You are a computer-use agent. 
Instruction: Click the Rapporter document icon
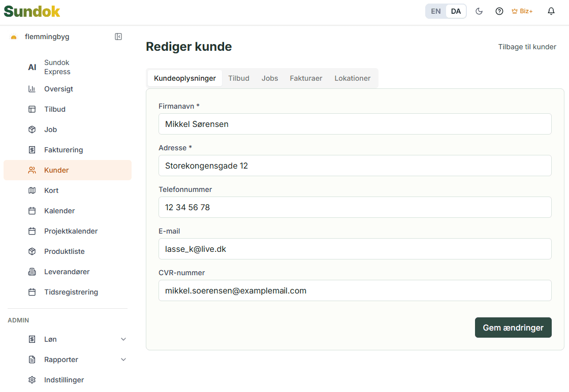click(x=32, y=360)
